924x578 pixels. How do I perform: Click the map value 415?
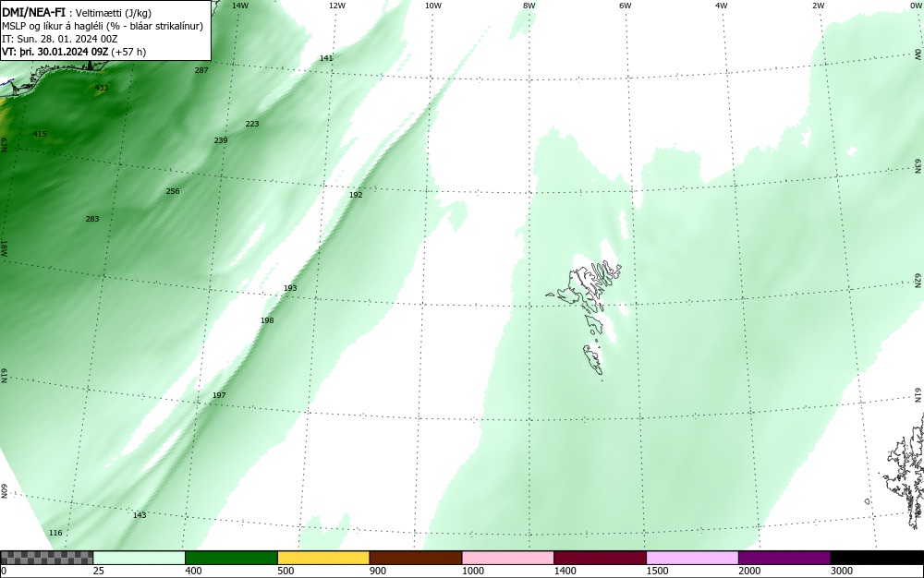coord(40,134)
